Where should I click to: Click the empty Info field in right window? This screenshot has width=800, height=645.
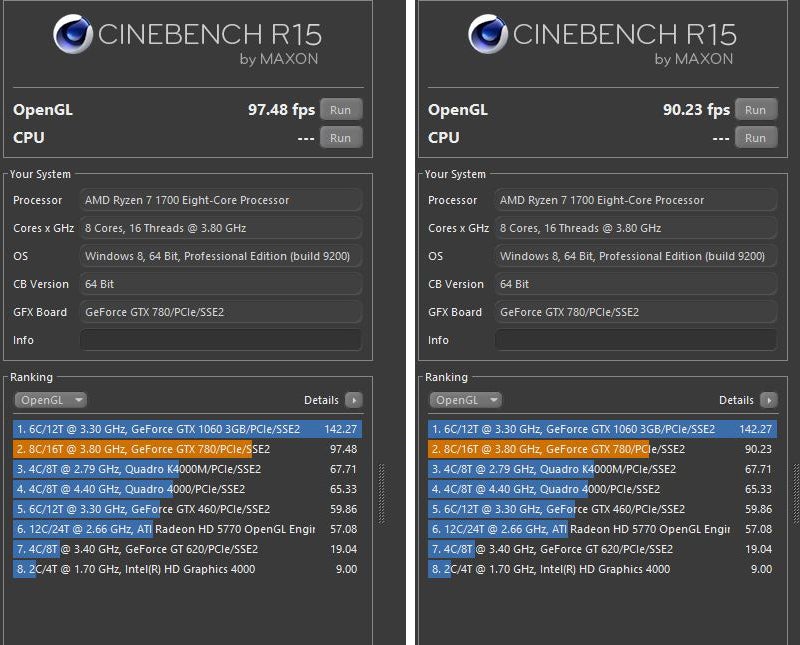[635, 340]
